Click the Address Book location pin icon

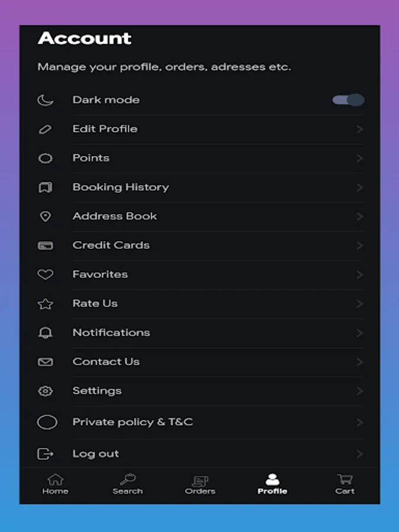[46, 216]
